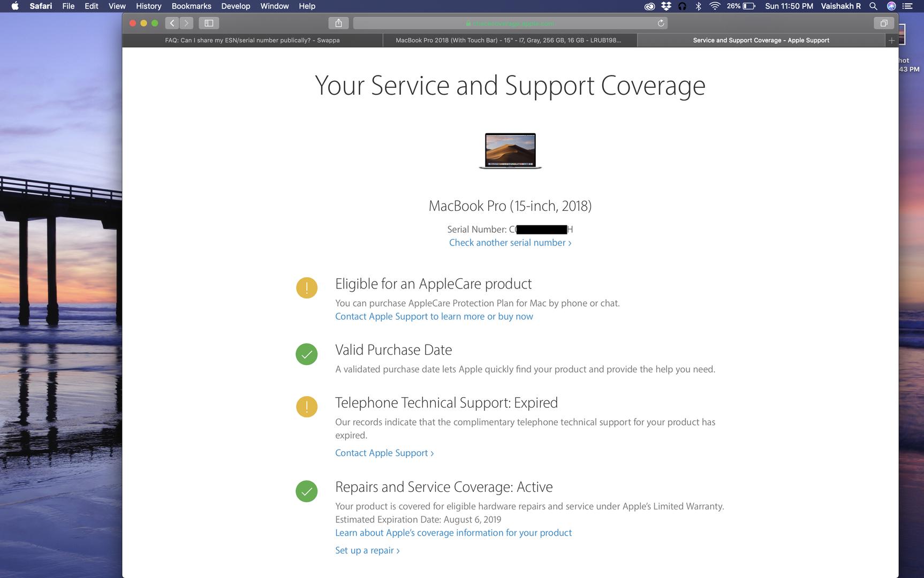Go back in Safari
The width and height of the screenshot is (924, 578).
click(172, 23)
